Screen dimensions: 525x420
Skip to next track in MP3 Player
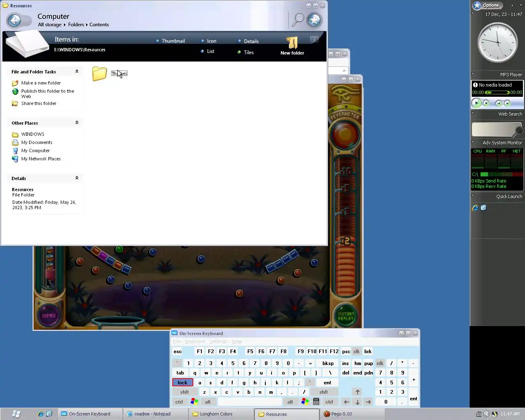(x=507, y=103)
